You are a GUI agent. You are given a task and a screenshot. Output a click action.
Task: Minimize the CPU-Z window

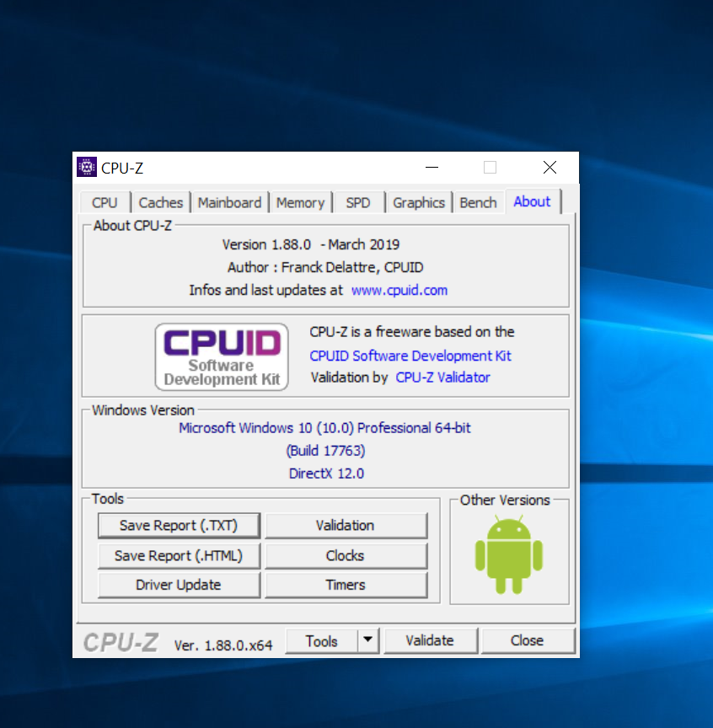pos(432,168)
